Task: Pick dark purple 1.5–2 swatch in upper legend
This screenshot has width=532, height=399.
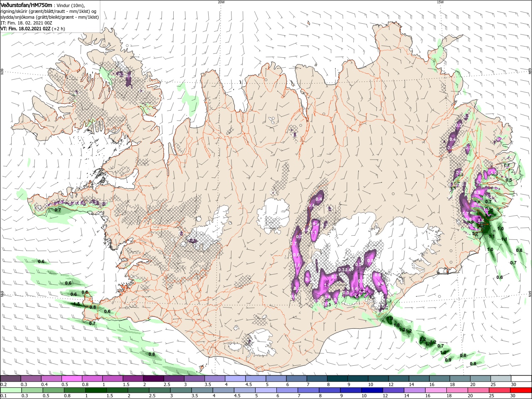Action: pyautogui.click(x=133, y=378)
